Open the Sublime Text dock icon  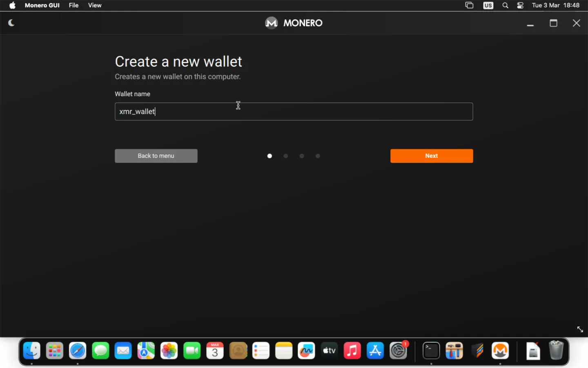coord(477,351)
